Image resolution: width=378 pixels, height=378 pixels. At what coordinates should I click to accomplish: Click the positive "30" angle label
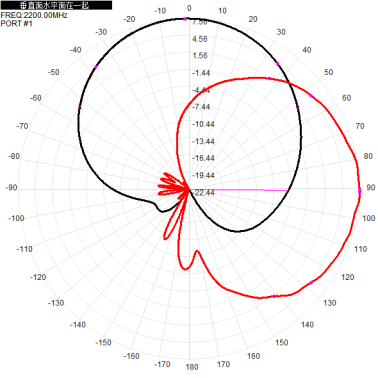[x=281, y=32]
